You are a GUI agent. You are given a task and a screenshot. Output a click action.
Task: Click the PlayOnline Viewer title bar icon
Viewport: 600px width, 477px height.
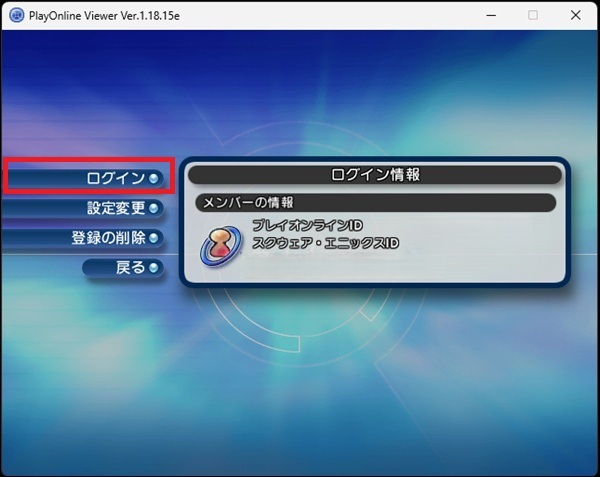pos(16,15)
